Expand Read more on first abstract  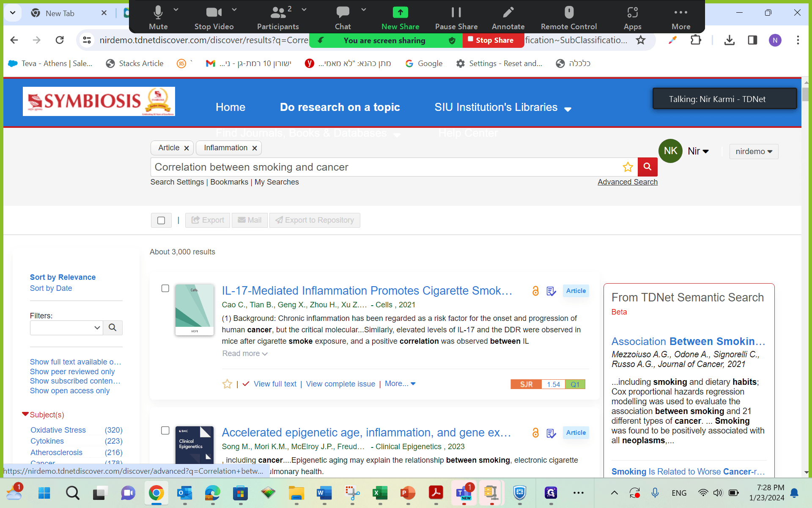tap(245, 353)
